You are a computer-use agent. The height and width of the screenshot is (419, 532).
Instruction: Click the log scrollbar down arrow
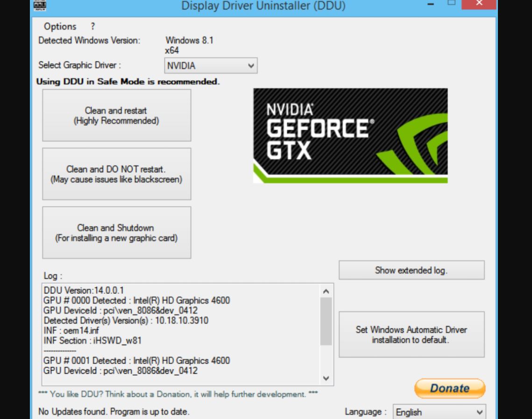(326, 378)
